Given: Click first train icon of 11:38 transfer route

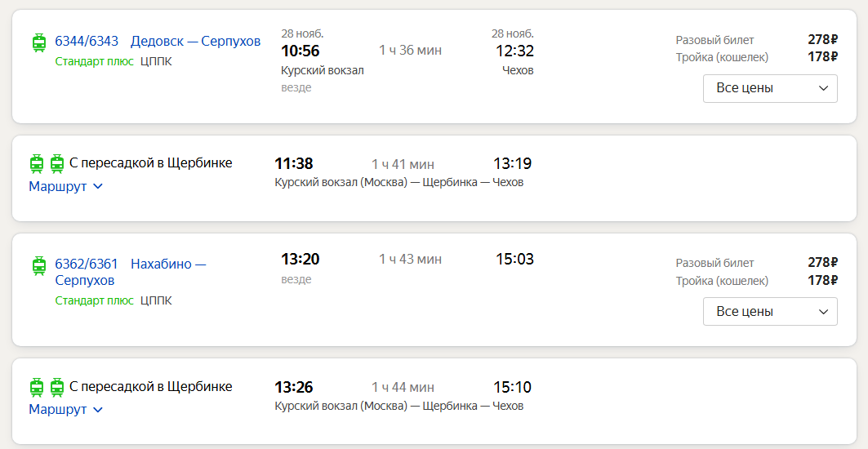Looking at the screenshot, I should tap(37, 164).
